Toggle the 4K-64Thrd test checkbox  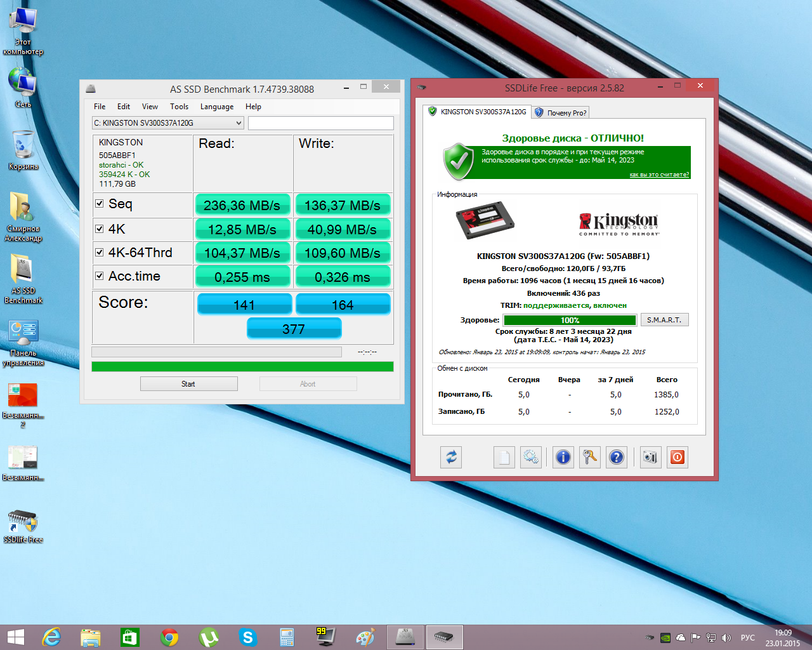(x=99, y=253)
